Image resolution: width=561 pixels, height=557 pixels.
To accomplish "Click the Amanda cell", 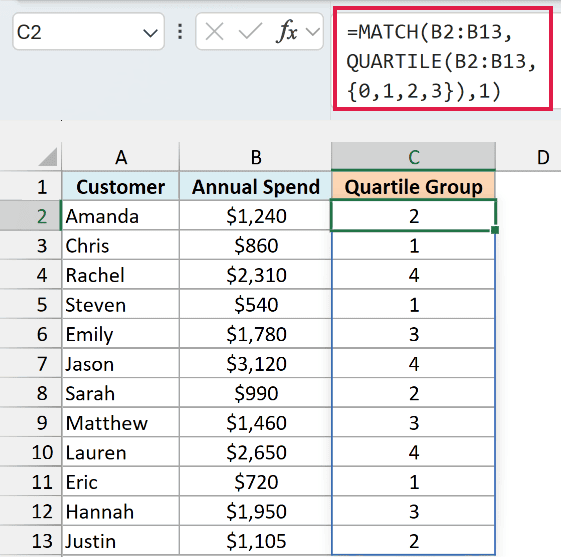I will click(x=121, y=216).
